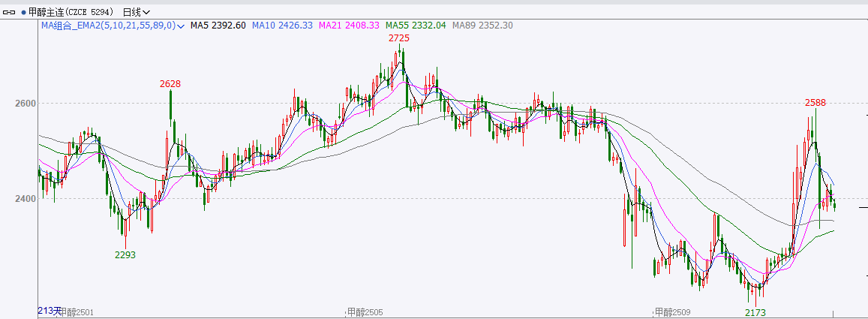Click the 甲醇2509 contract date label
Image resolution: width=868 pixels, height=319 pixels.
[673, 313]
